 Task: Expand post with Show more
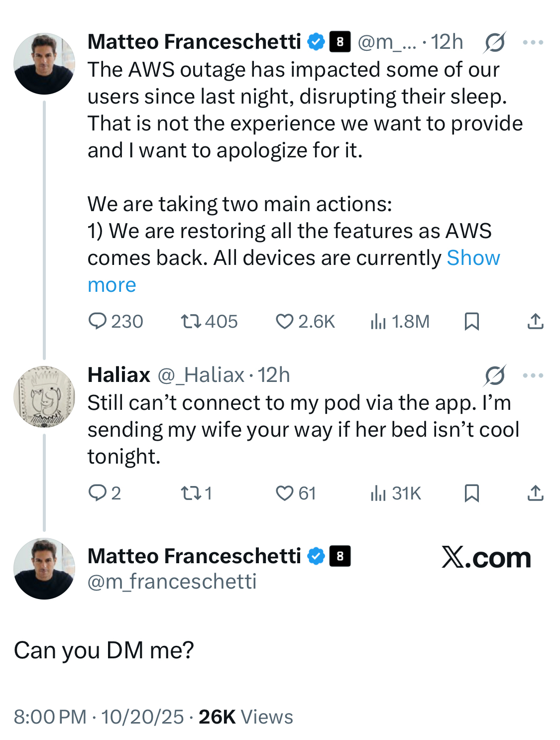(x=473, y=258)
